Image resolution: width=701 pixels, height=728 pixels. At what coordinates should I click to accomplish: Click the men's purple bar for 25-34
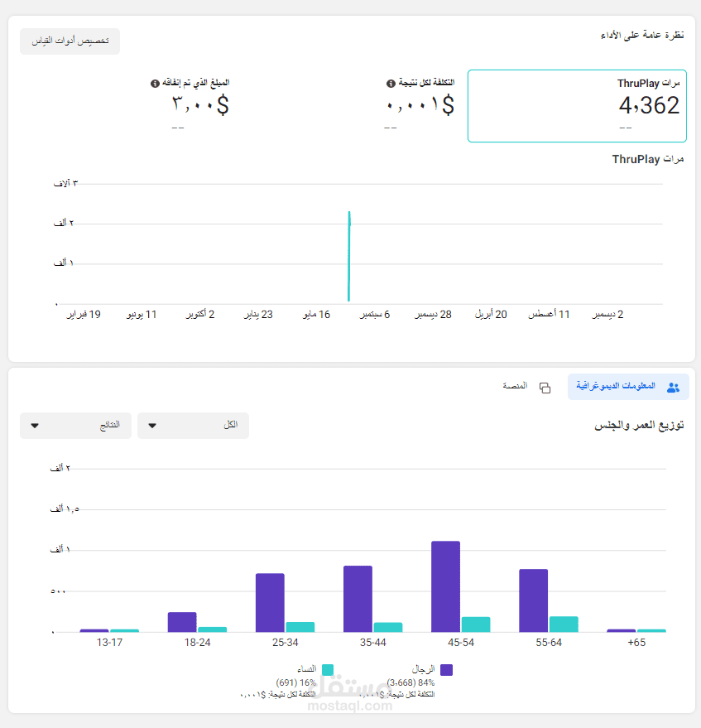pyautogui.click(x=270, y=602)
